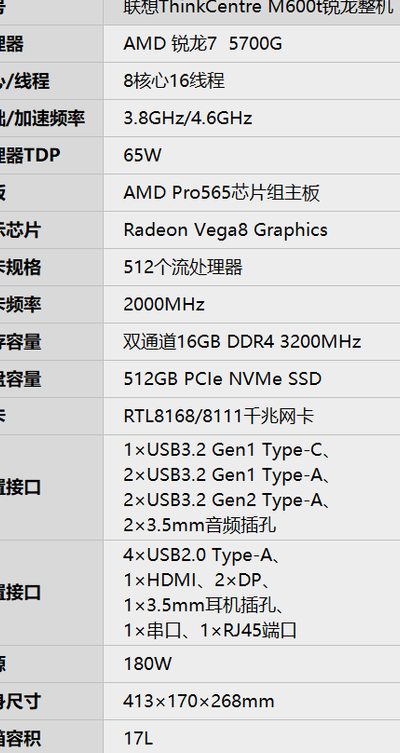Select the 65W TDP value cell
This screenshot has height=753, width=400.
[252, 155]
